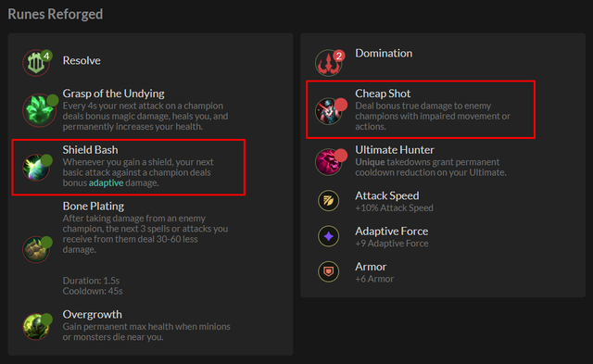The image size is (593, 364).
Task: Click the bold 'Unique' word in Ultimate Hunter
Action: click(x=370, y=162)
